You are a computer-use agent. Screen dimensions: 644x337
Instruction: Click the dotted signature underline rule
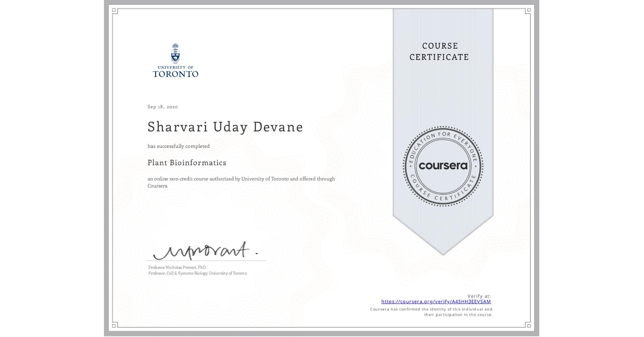(x=205, y=260)
